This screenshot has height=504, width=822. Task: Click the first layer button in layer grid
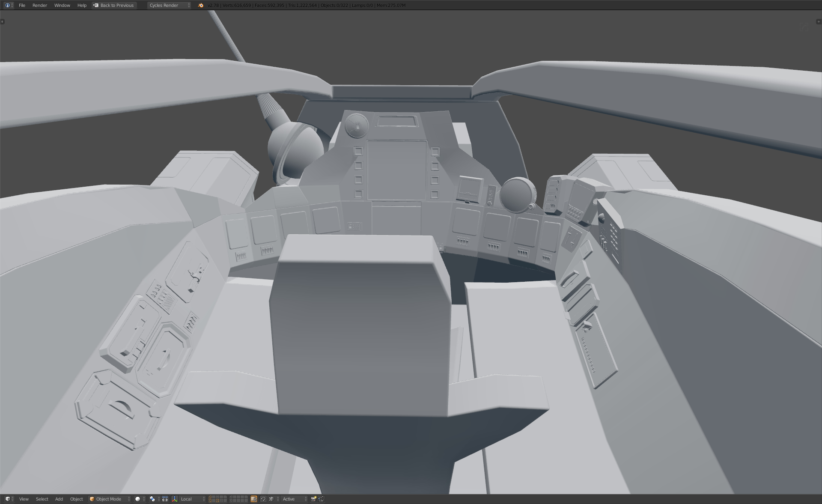210,497
